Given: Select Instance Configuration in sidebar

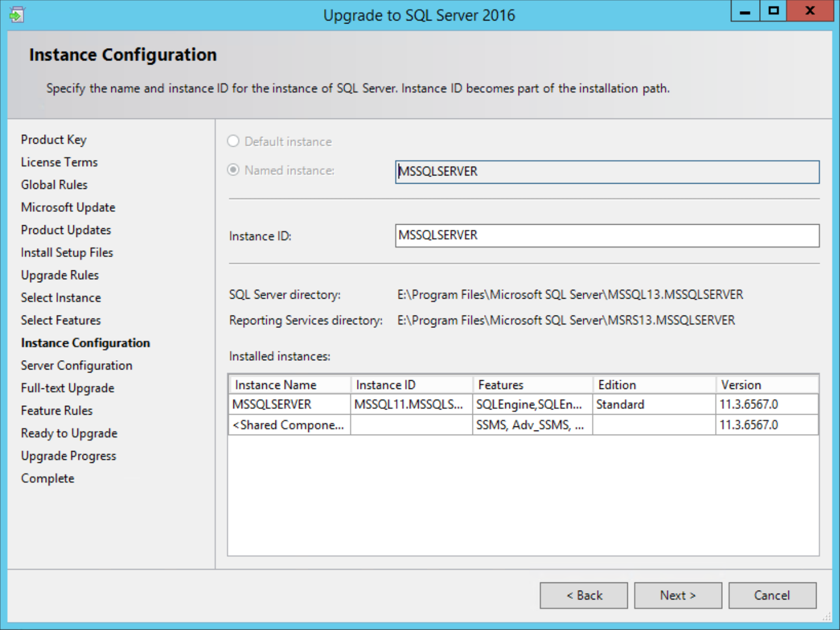Looking at the screenshot, I should tap(86, 343).
